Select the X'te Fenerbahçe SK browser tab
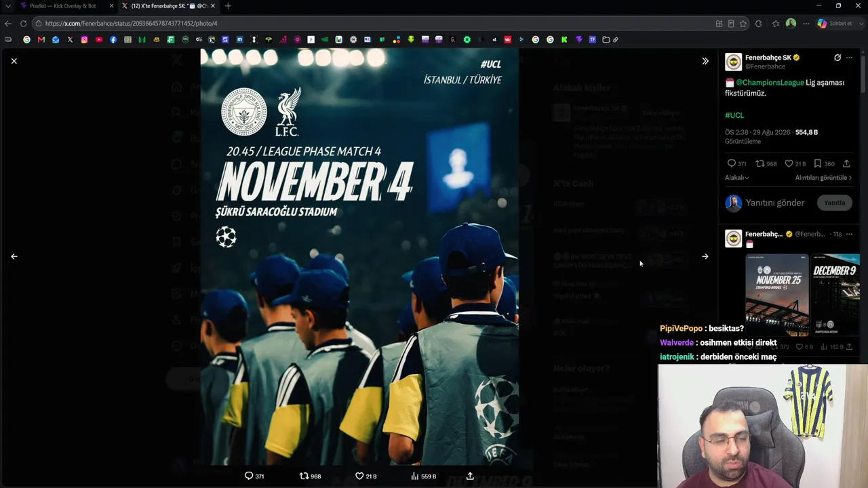The image size is (868, 488). pyautogui.click(x=168, y=6)
